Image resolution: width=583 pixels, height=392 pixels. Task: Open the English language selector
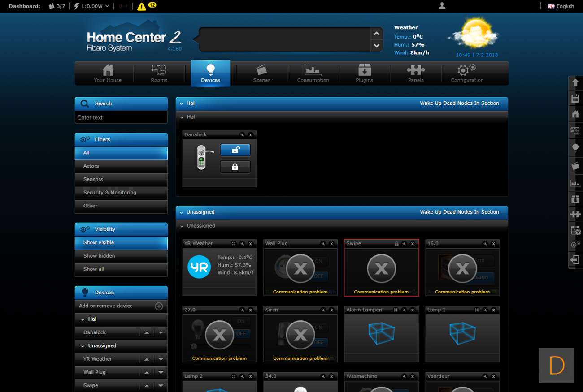pos(561,6)
